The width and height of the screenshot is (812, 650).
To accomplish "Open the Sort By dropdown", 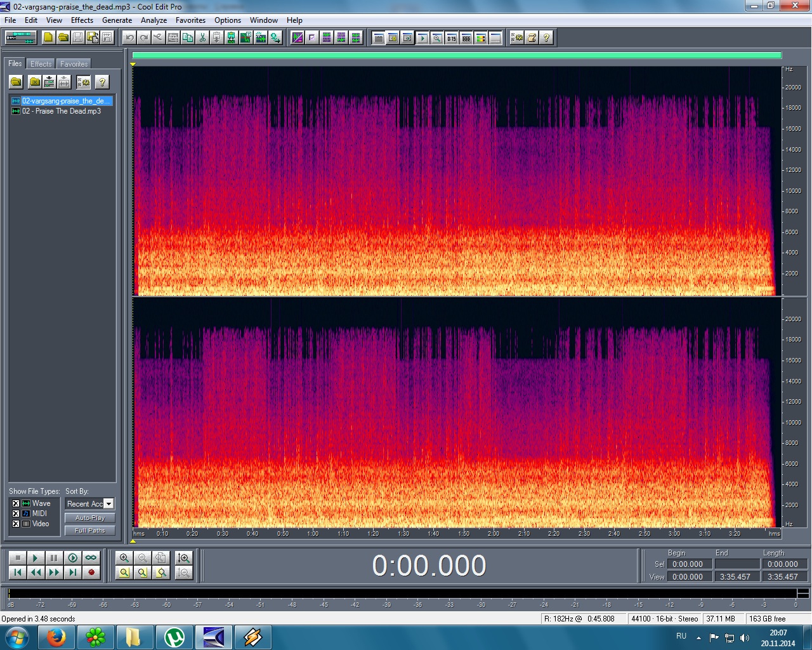I will tap(108, 504).
